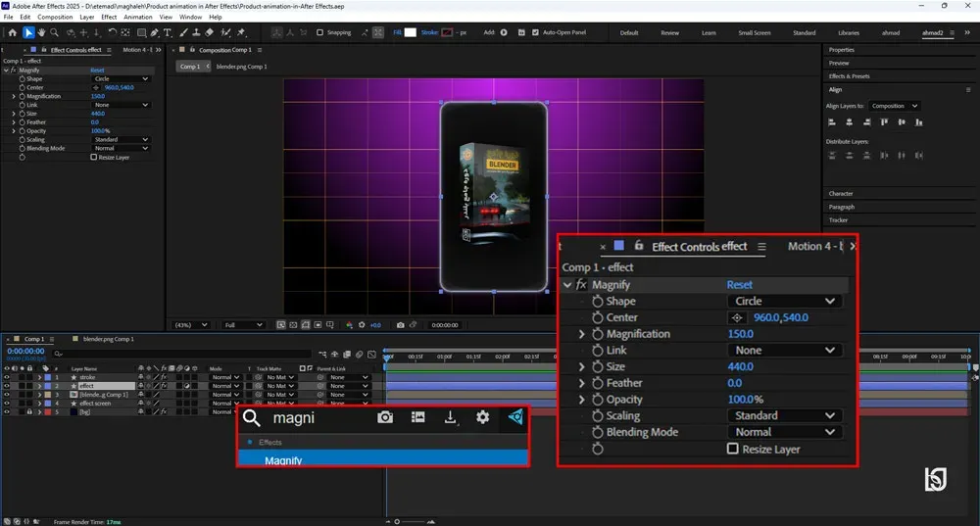The width and height of the screenshot is (980, 526).
Task: Switch to the Default workspace
Action: coord(629,32)
